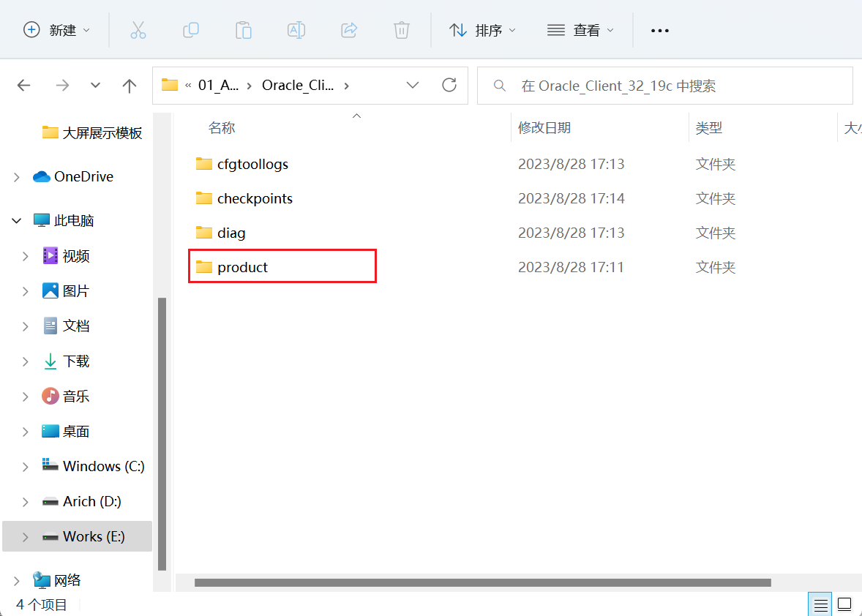This screenshot has height=616, width=862.
Task: Refresh the current folder view
Action: (x=449, y=85)
